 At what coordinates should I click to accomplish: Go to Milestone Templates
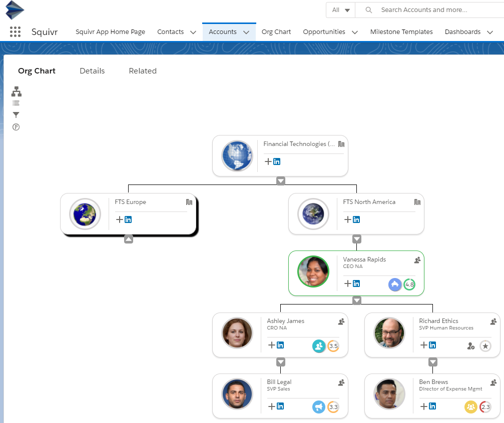[x=401, y=31]
